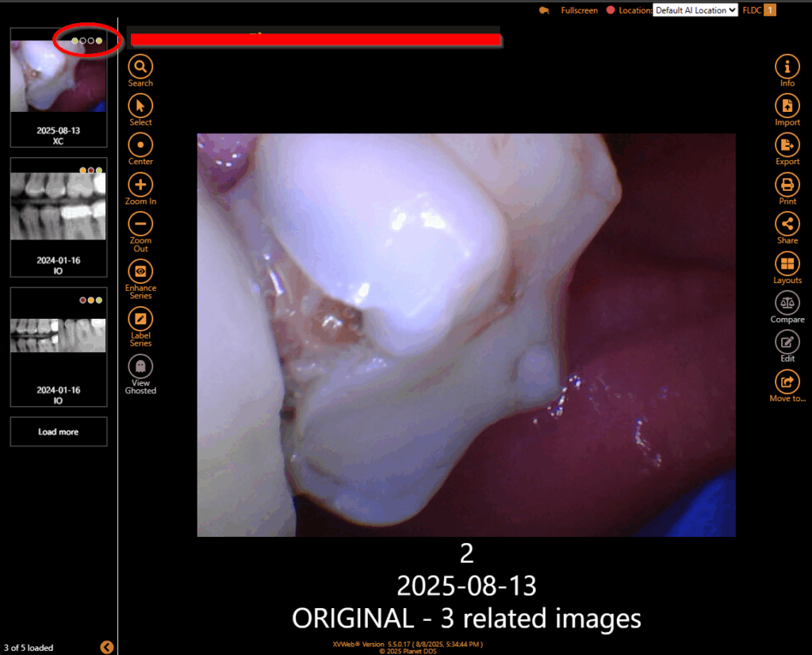Open the Default AI Location dropdown
Image resolution: width=812 pixels, height=655 pixels.
point(695,10)
